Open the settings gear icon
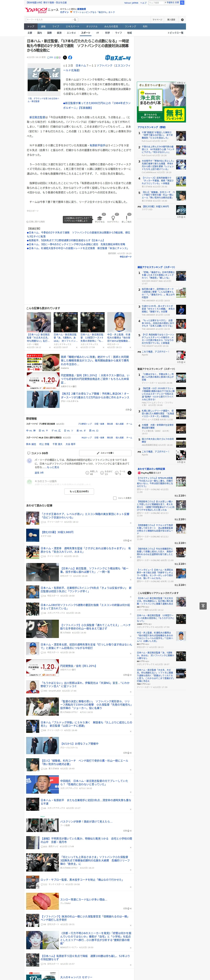Viewport: 210px width, 980px height. pyautogui.click(x=182, y=20)
